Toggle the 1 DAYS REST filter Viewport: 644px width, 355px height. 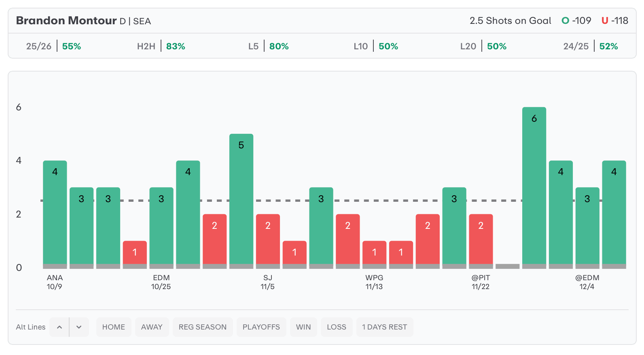tap(385, 327)
